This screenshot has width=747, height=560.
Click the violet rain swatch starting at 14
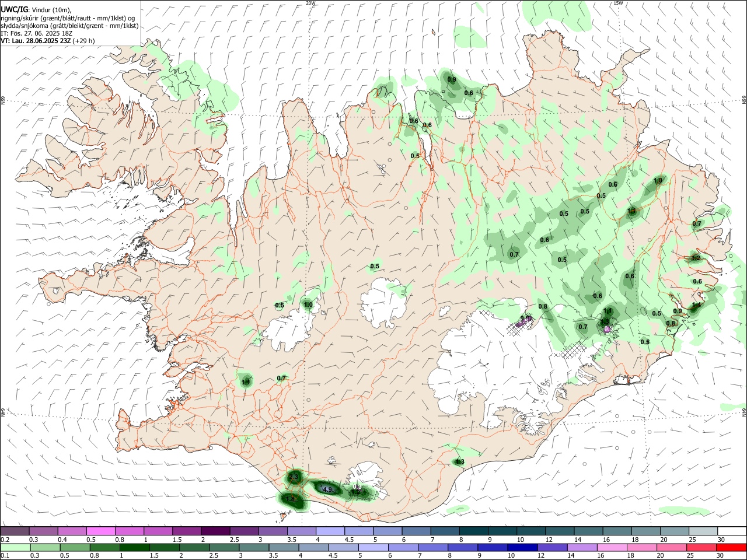pos(582,547)
